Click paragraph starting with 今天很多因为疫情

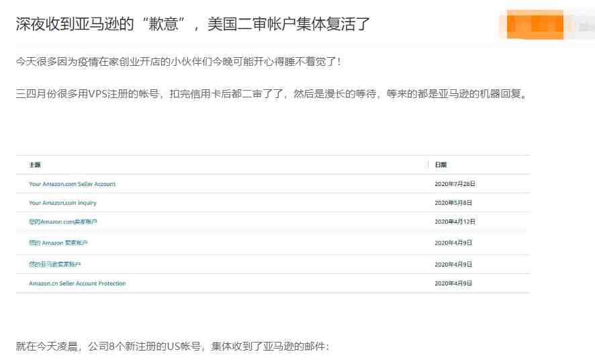(179, 62)
